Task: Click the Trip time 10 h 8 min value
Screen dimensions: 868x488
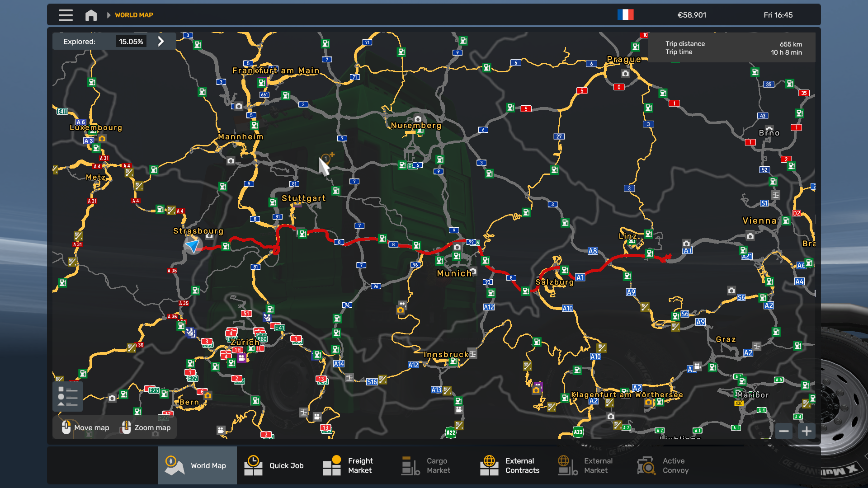Action: (x=786, y=52)
